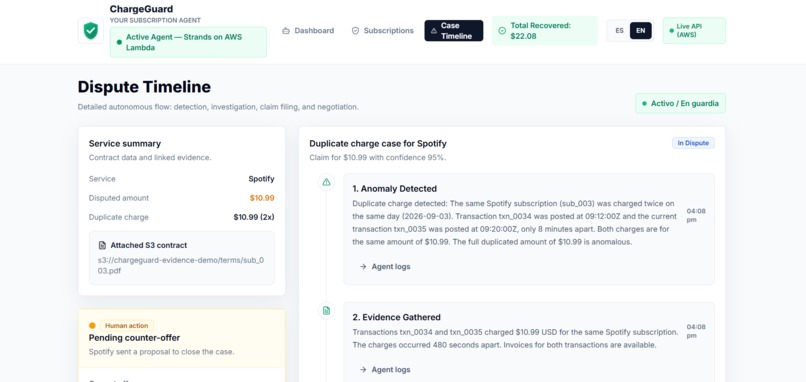806x382 pixels.
Task: Click the Subscriptions shield icon
Action: click(x=355, y=31)
